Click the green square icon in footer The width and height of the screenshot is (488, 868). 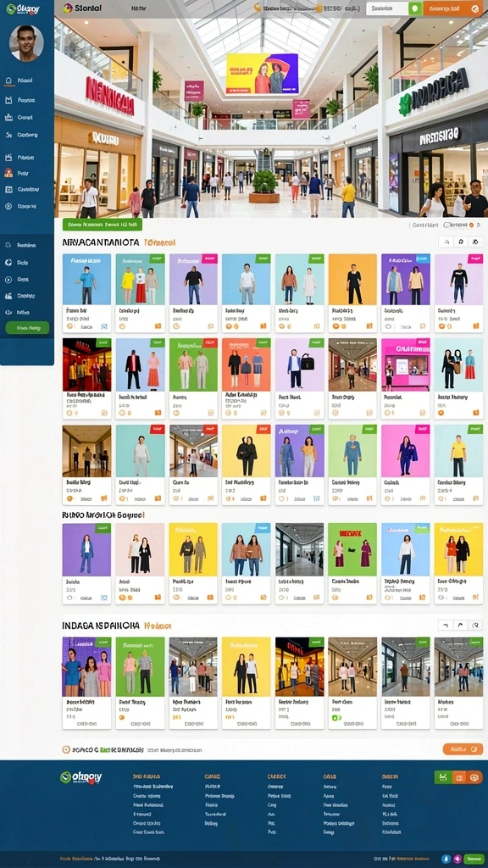coord(443,777)
